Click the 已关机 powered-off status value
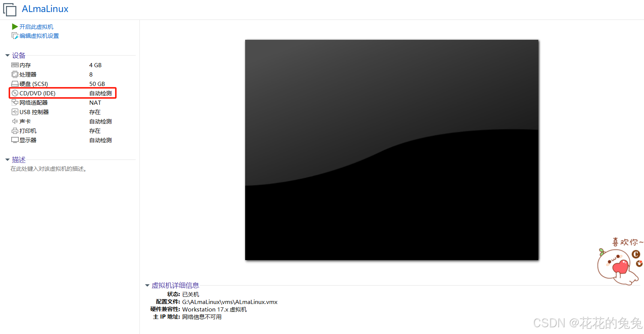The height and width of the screenshot is (334, 644). [191, 294]
